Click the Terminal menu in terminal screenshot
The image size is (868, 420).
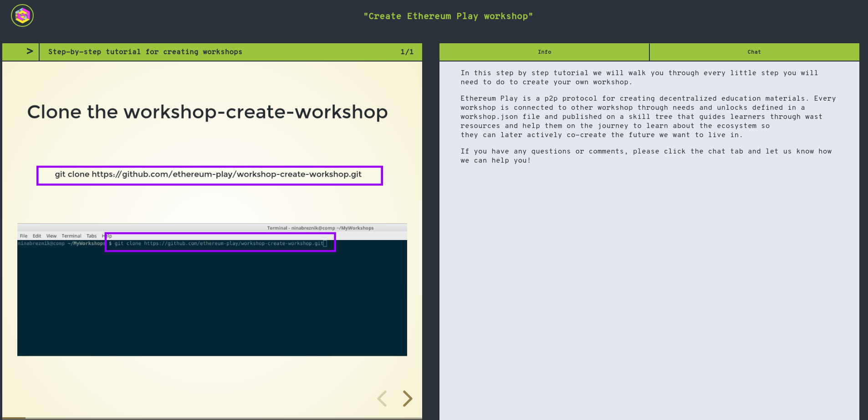(71, 236)
